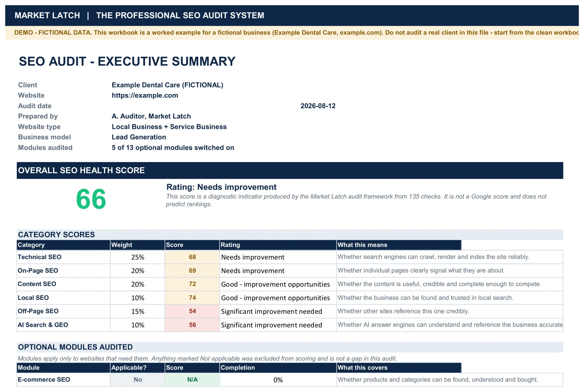Select Off-Page SEO weight 15%
Image resolution: width=584 pixels, height=392 pixels.
point(138,311)
